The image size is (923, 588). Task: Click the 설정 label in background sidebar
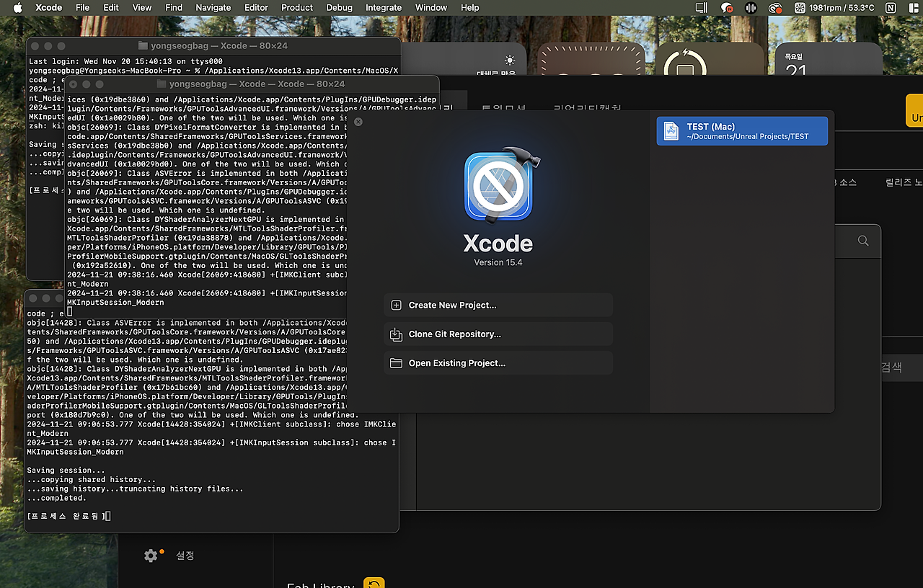(x=185, y=556)
